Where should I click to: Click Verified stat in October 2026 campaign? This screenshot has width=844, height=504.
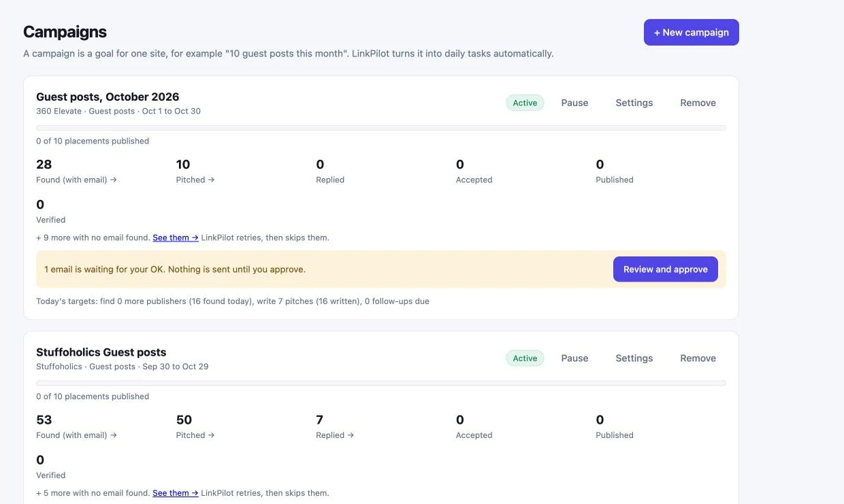51,212
